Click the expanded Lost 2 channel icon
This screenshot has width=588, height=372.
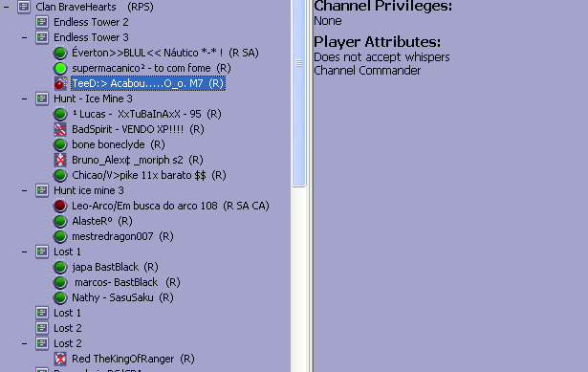tap(42, 343)
